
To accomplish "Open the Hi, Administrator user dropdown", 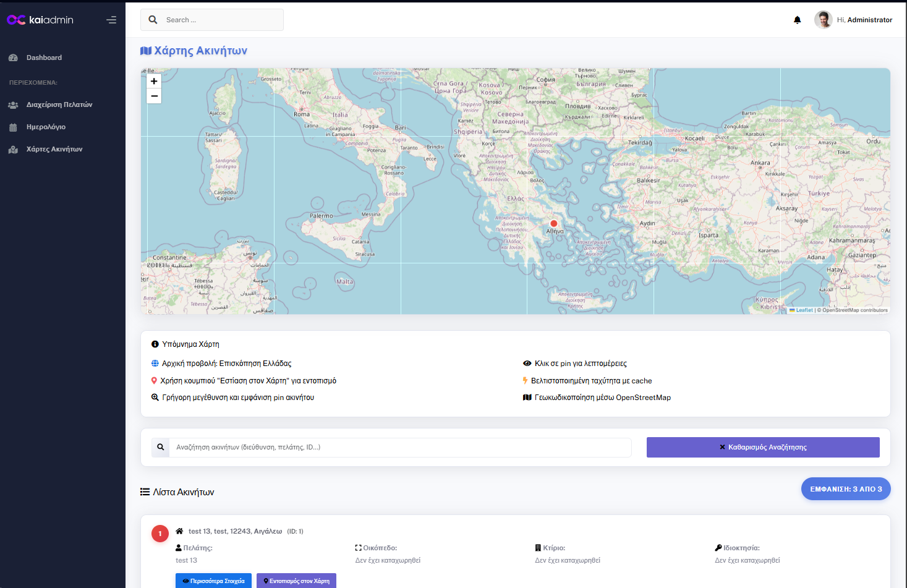I will (x=864, y=20).
